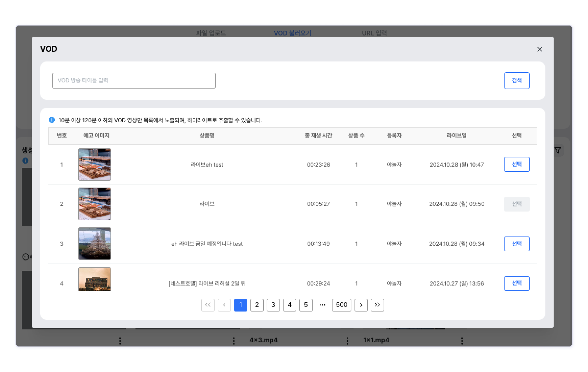The width and height of the screenshot is (588, 372).
Task: Go to page 2
Action: click(x=257, y=305)
